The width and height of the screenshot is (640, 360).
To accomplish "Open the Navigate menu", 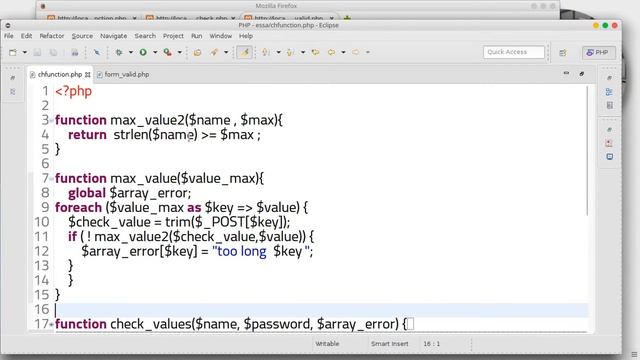I will [113, 36].
